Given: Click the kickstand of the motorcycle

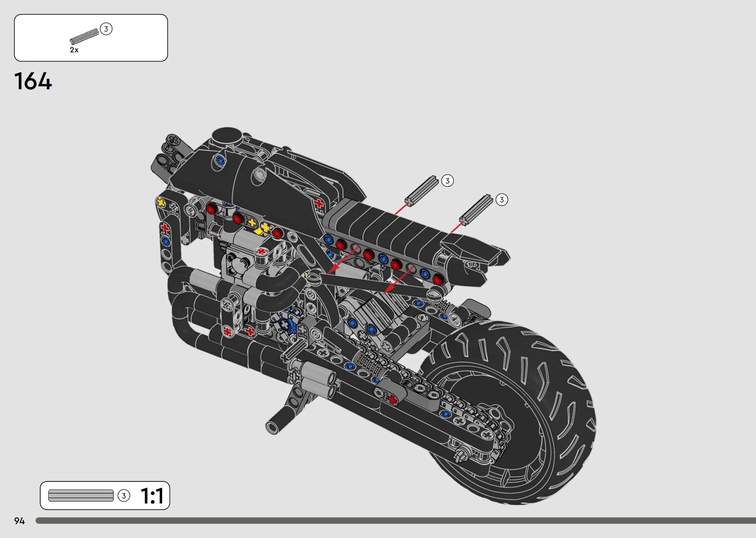Looking at the screenshot, I should (x=288, y=409).
